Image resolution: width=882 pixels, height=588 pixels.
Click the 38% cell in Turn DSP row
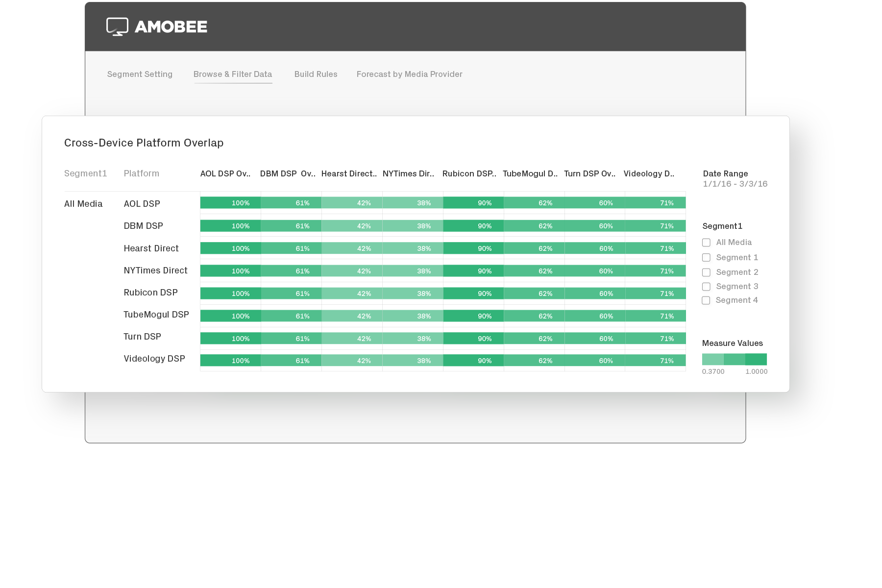[x=413, y=339]
